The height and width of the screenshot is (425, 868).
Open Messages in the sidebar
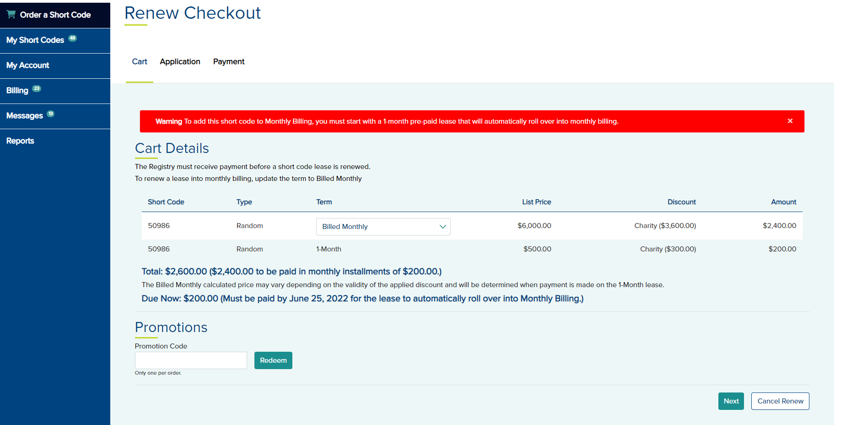25,116
